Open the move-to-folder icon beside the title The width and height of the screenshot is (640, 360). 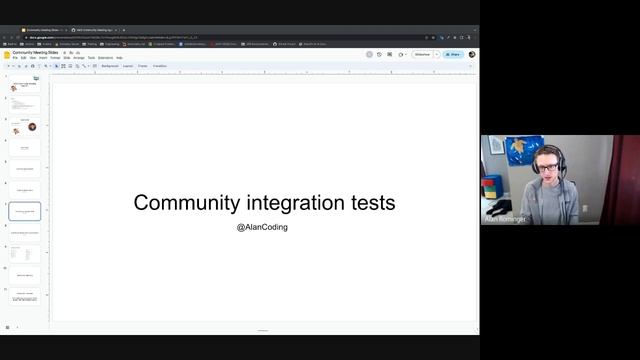click(x=71, y=53)
